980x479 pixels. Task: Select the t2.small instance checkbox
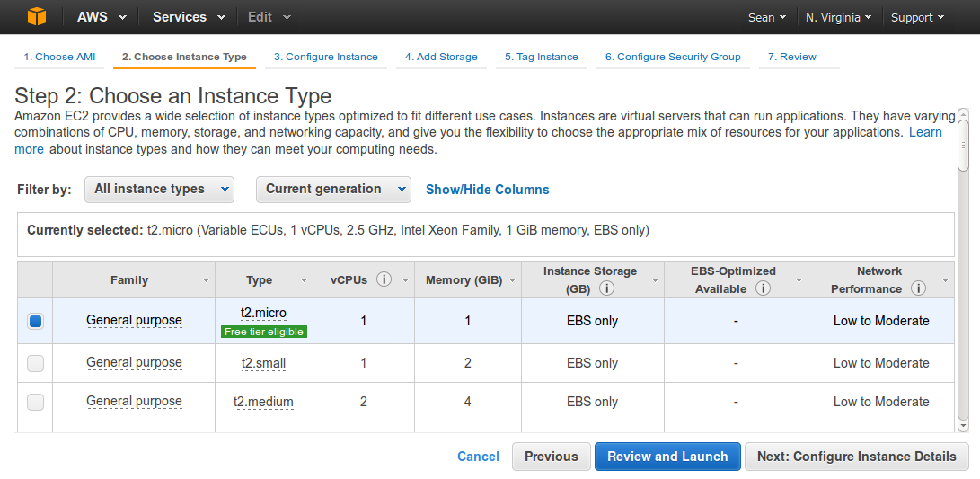(x=36, y=363)
